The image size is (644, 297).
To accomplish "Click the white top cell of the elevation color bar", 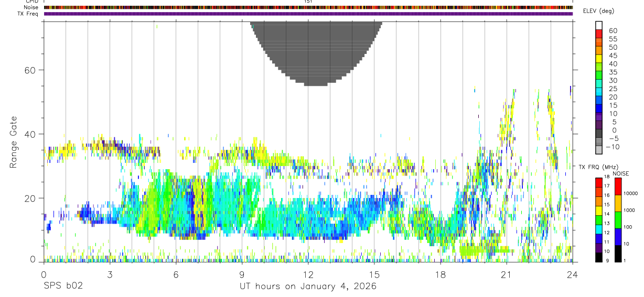I will pos(599,26).
